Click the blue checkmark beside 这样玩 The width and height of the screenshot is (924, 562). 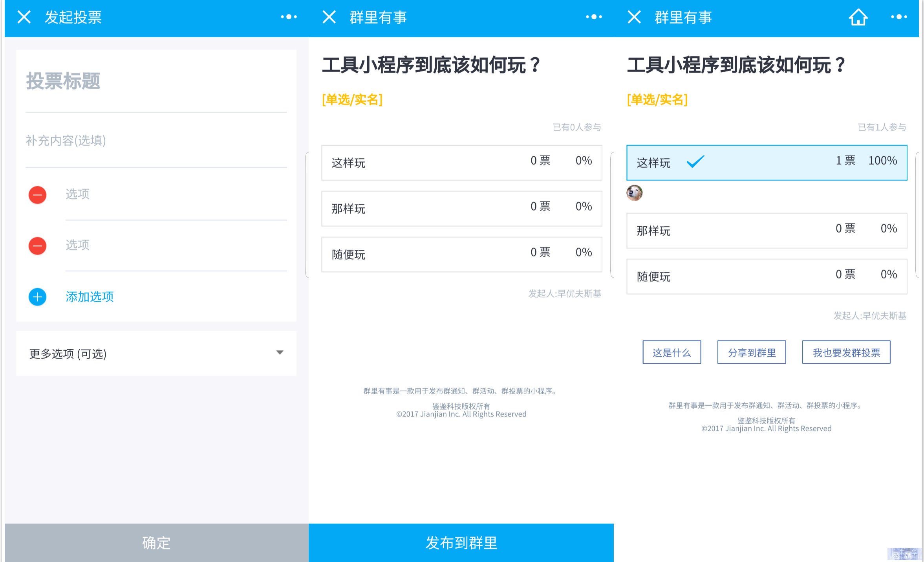(695, 161)
